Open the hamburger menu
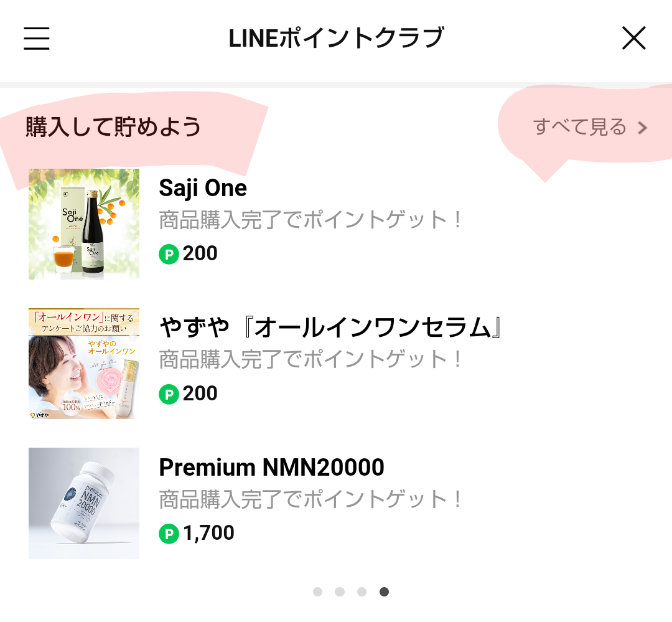The width and height of the screenshot is (672, 622). coord(37,39)
